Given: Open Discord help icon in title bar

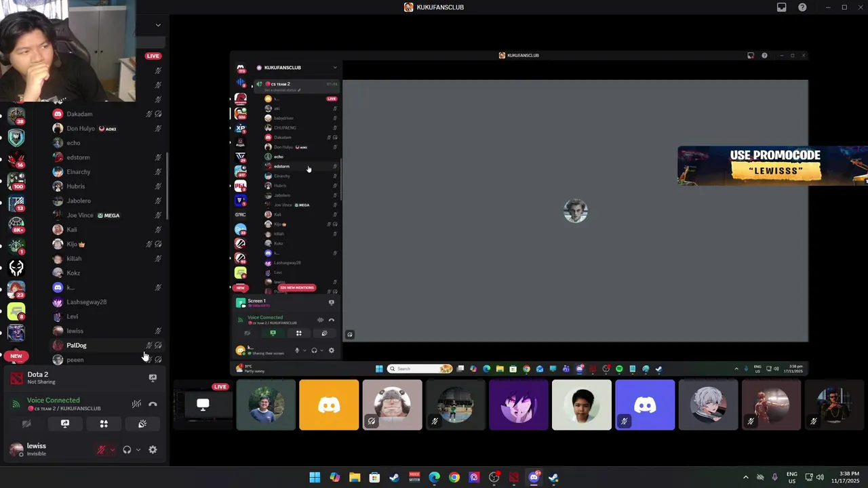Looking at the screenshot, I should pos(803,7).
